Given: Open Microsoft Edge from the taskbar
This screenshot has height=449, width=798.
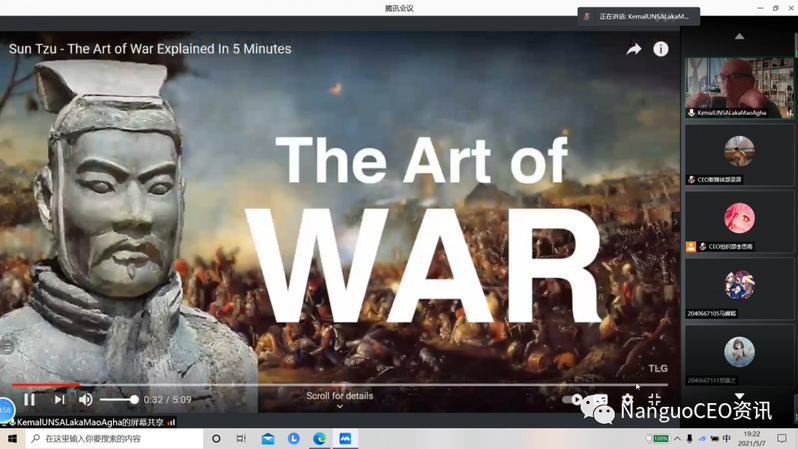Looking at the screenshot, I should pos(320,438).
